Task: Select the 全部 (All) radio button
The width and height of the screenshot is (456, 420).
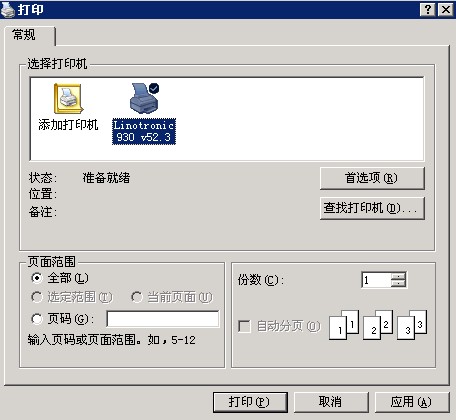Action: tap(37, 278)
